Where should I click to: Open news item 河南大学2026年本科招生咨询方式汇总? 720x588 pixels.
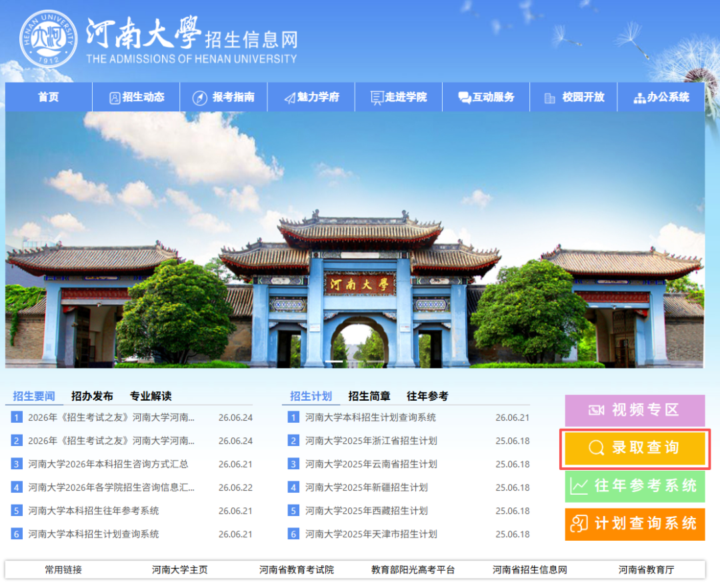(x=108, y=464)
